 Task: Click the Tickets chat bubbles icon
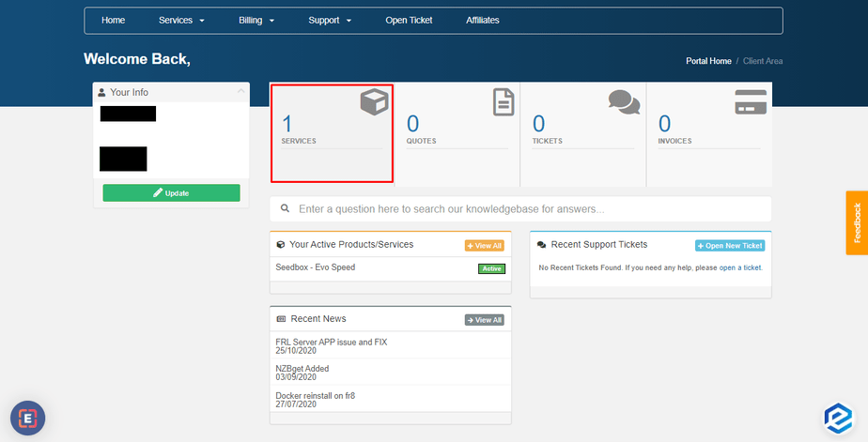coord(624,102)
